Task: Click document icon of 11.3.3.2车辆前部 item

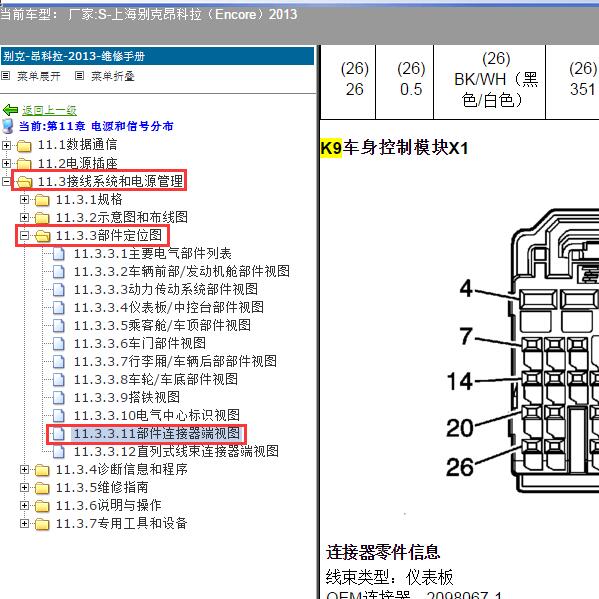Action: [58, 272]
